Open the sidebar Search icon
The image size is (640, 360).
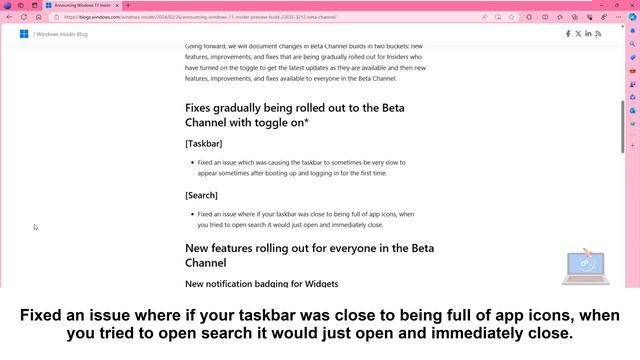tap(633, 44)
